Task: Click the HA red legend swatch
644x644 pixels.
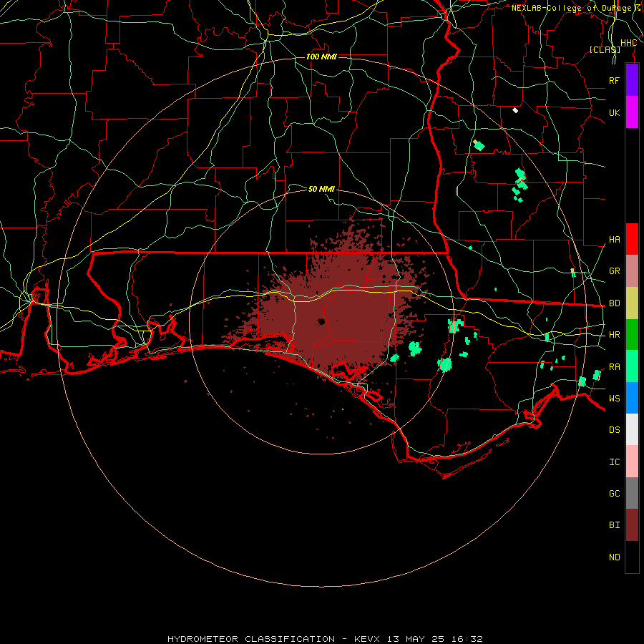Action: click(x=632, y=239)
